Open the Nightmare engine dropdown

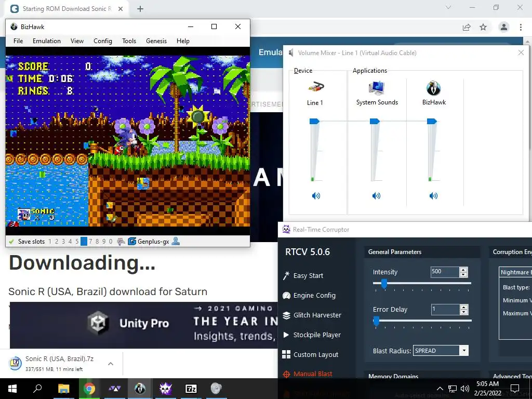coord(516,272)
